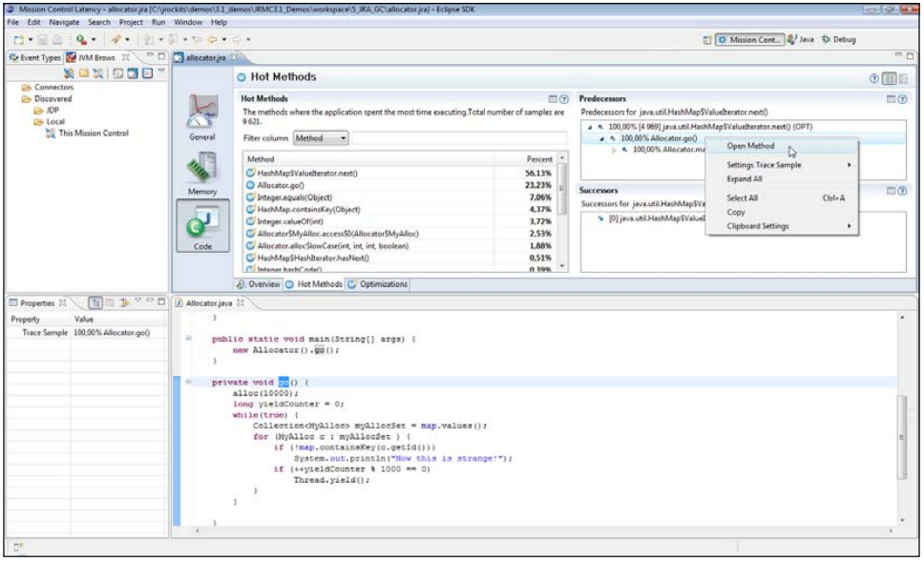
Task: Open the Navigate menu
Action: [64, 22]
